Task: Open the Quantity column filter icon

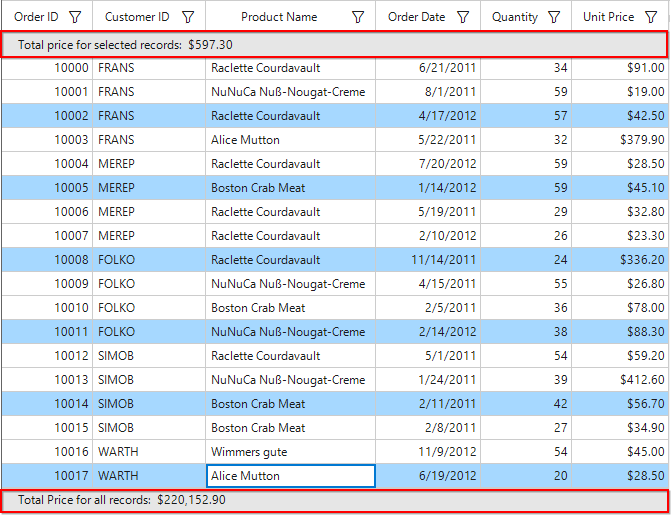Action: tap(554, 17)
